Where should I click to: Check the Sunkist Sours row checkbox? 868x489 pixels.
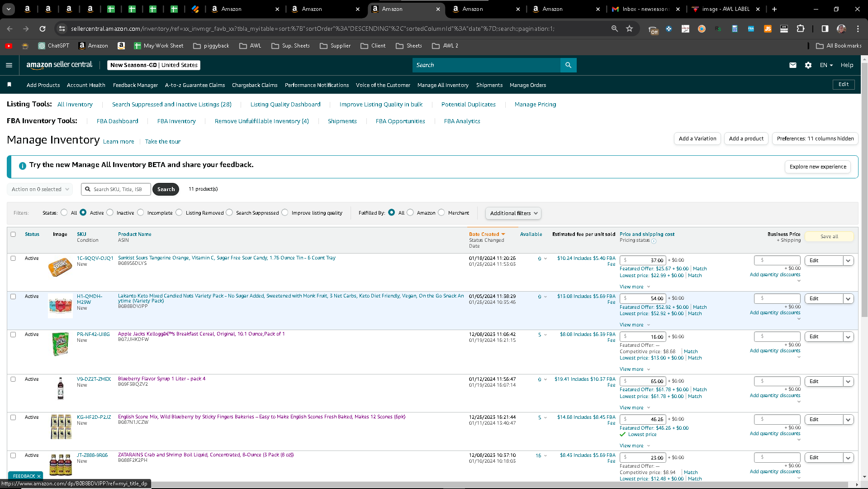(x=13, y=259)
